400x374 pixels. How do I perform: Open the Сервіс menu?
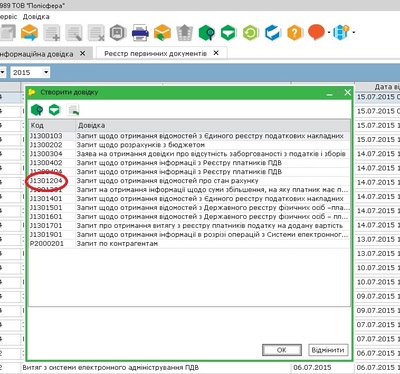tap(8, 17)
